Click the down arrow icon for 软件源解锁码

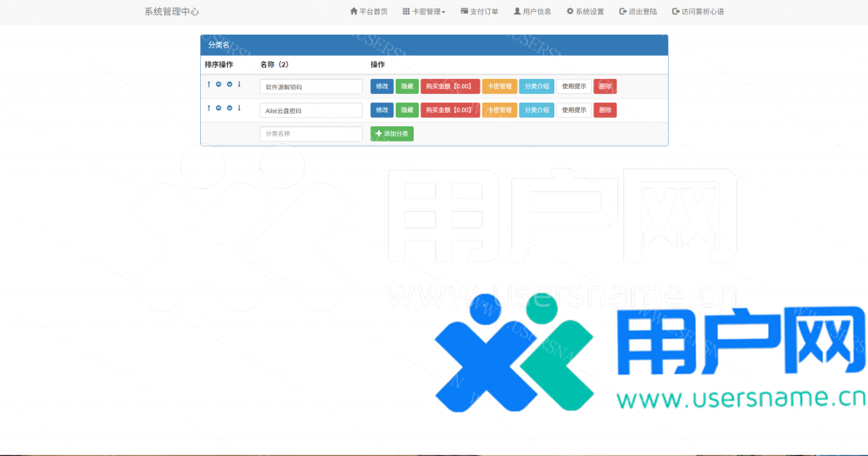239,84
